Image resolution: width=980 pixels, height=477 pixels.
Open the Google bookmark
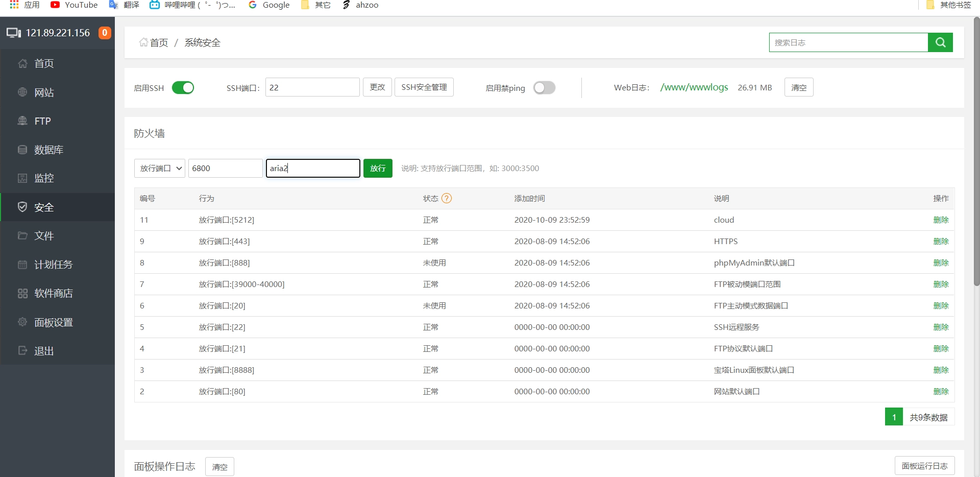(x=269, y=5)
